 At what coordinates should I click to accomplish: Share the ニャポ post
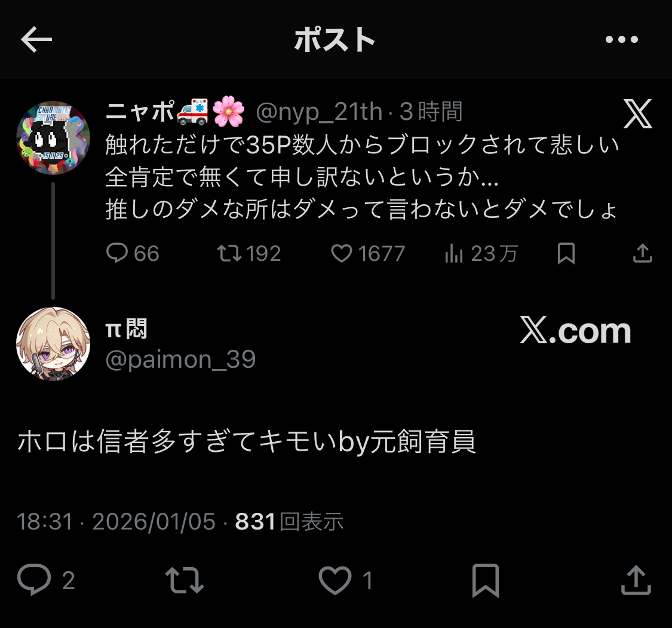tap(642, 253)
